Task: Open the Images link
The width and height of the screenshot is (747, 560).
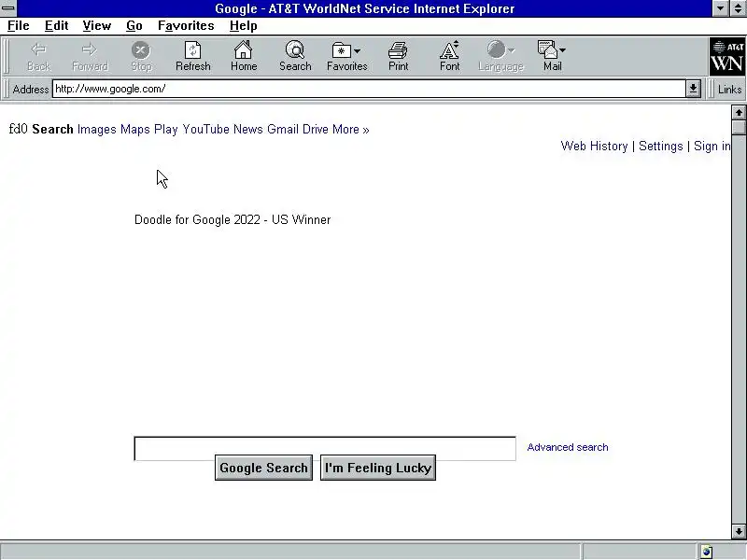Action: (97, 130)
